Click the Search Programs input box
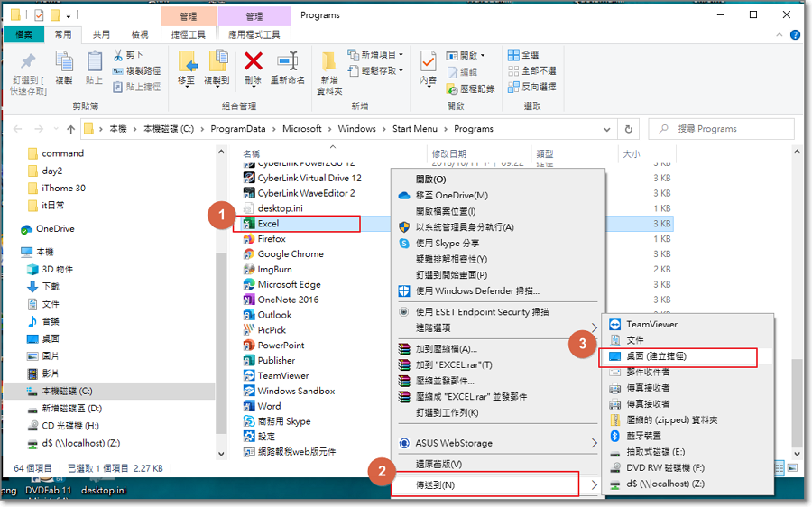This screenshot has width=812, height=507. coord(721,129)
